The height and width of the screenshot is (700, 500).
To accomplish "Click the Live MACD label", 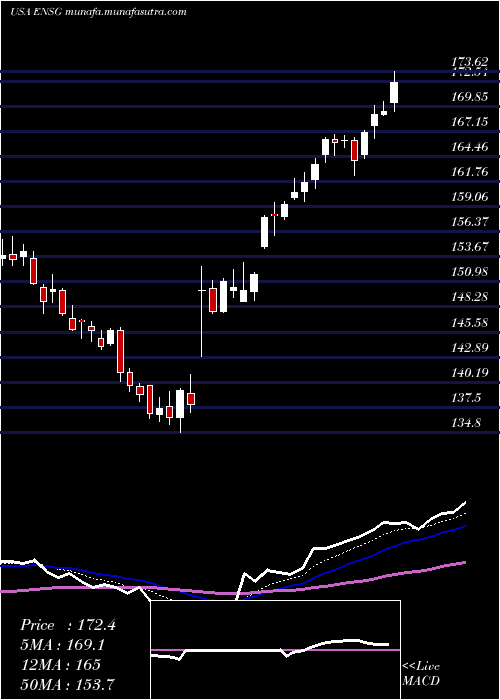I will 421,674.
